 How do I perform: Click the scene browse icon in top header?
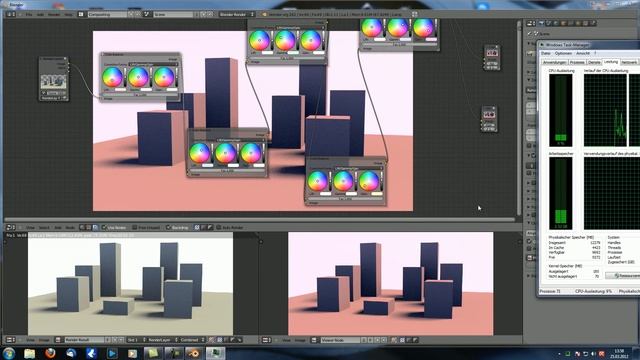point(147,14)
